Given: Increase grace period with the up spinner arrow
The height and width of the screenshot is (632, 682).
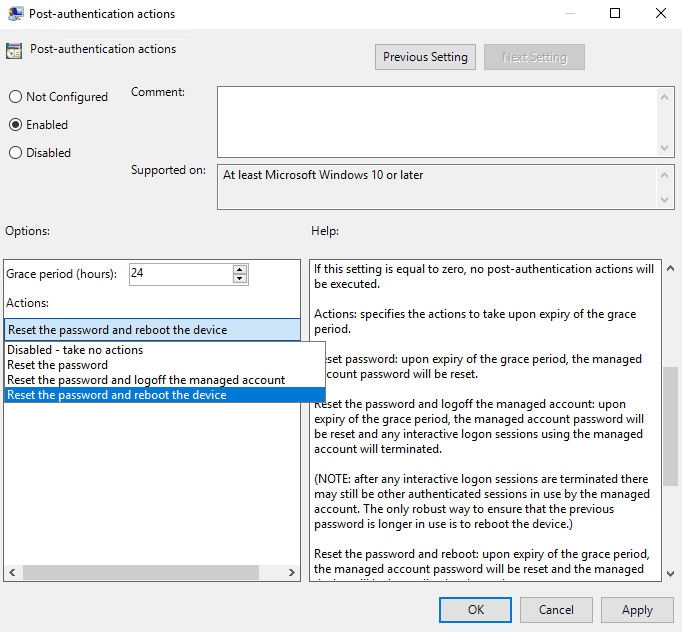Looking at the screenshot, I should [x=240, y=269].
